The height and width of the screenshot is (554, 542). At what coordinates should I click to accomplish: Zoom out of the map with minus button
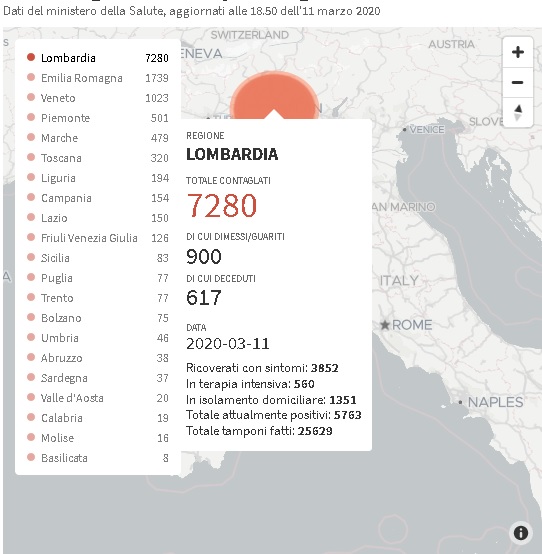coord(518,82)
